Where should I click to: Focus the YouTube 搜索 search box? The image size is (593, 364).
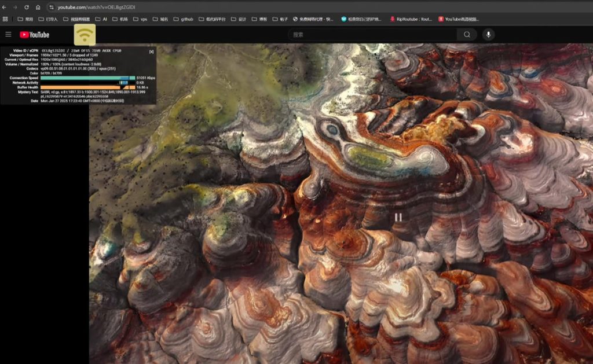tap(372, 35)
